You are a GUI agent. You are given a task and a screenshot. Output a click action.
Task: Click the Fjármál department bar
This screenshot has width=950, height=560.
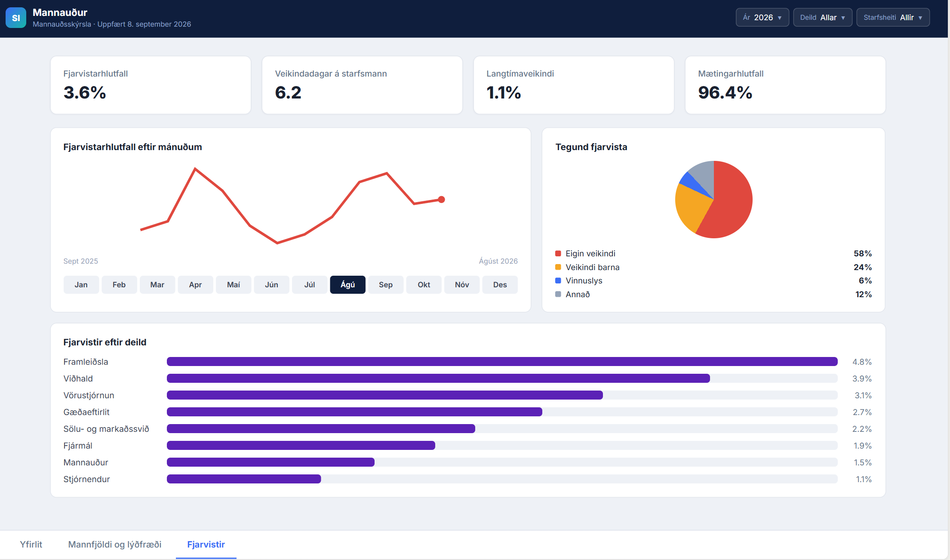point(301,446)
